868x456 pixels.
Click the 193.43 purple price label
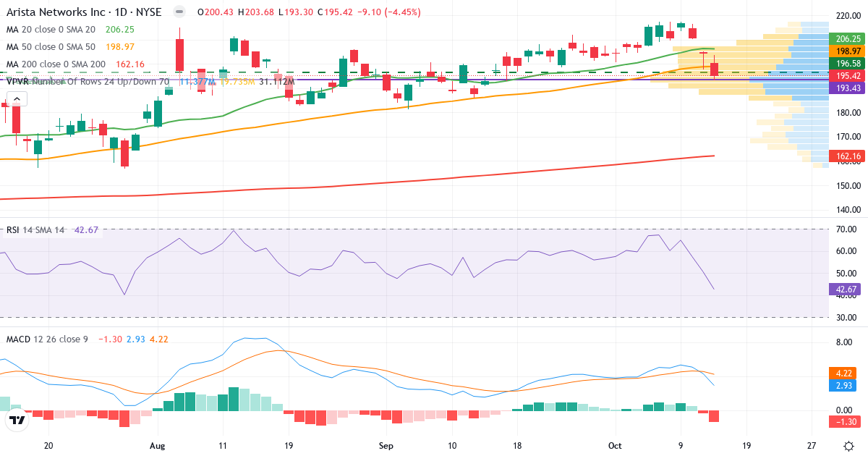point(848,88)
